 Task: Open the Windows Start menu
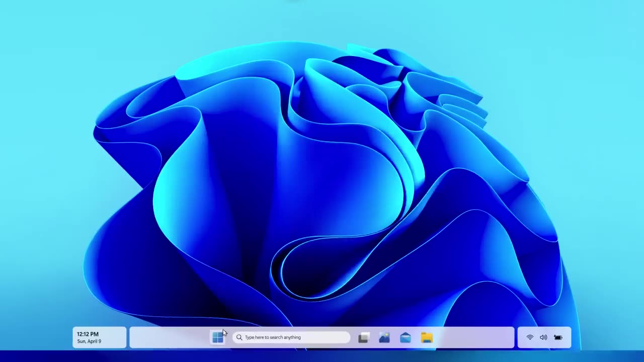pyautogui.click(x=217, y=337)
